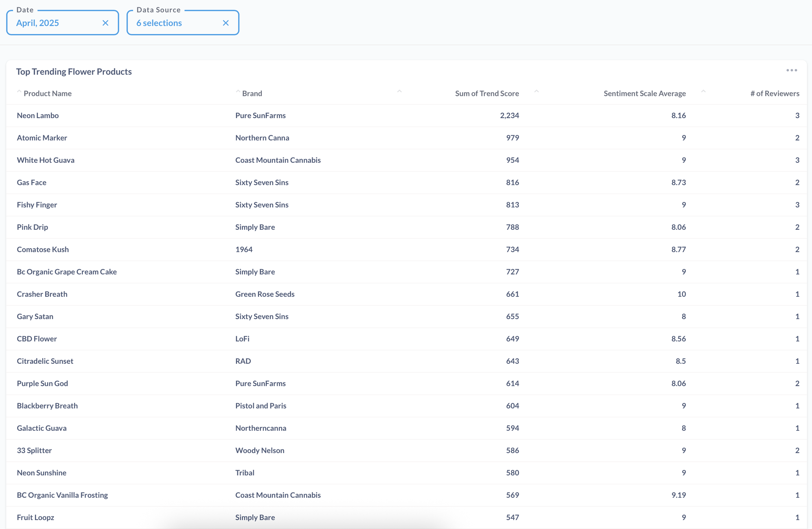Click the Green Rose Seeds brand cell
This screenshot has width=812, height=529.
(265, 294)
